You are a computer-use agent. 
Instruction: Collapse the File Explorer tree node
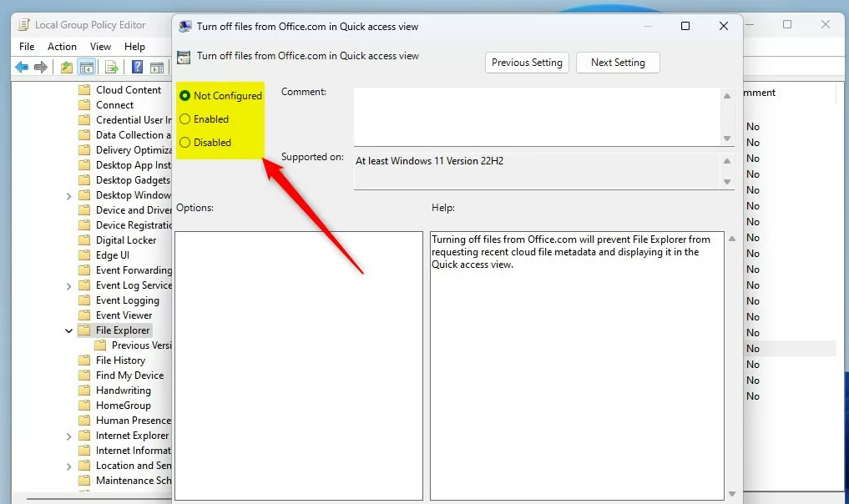click(68, 330)
